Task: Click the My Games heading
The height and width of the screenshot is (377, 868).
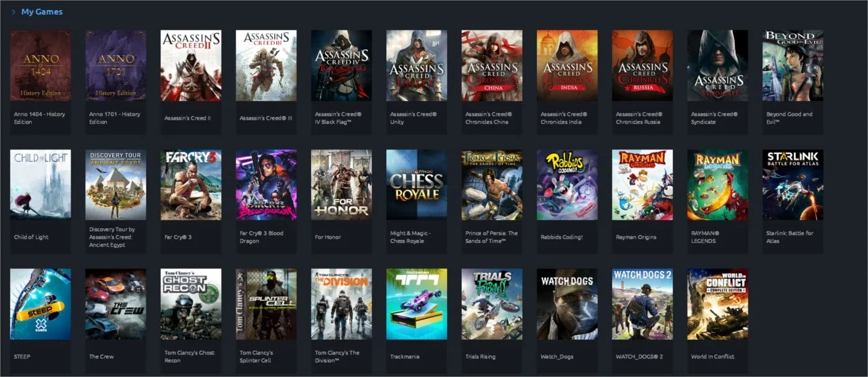Action: tap(42, 12)
